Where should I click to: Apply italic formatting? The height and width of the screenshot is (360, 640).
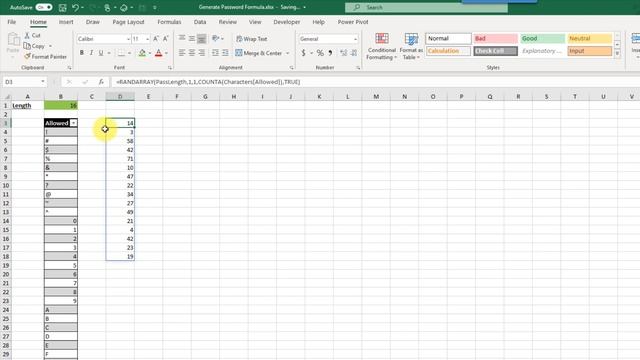coord(91,53)
